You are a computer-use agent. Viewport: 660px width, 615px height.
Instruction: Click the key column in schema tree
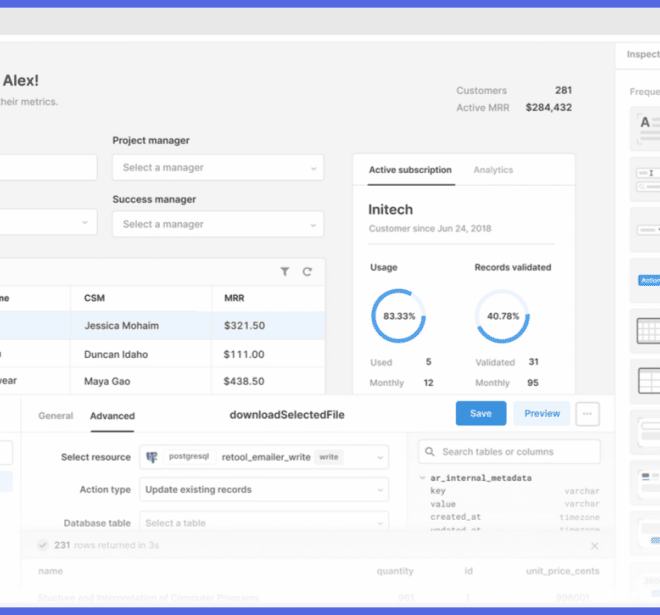click(x=438, y=491)
